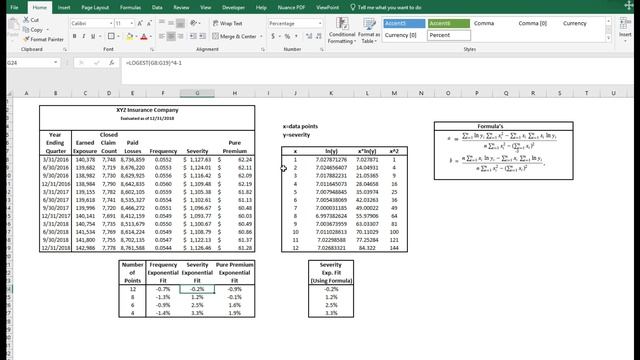Open Format as Table gallery
This screenshot has width=640, height=360.
coord(369,30)
